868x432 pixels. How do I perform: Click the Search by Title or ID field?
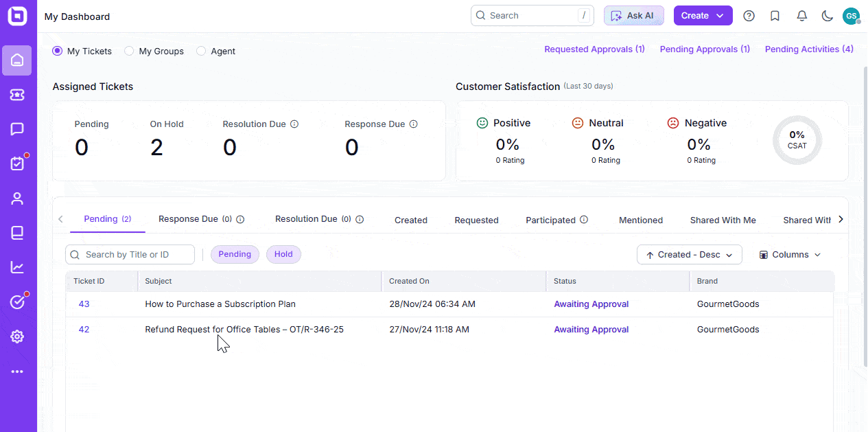tap(130, 255)
